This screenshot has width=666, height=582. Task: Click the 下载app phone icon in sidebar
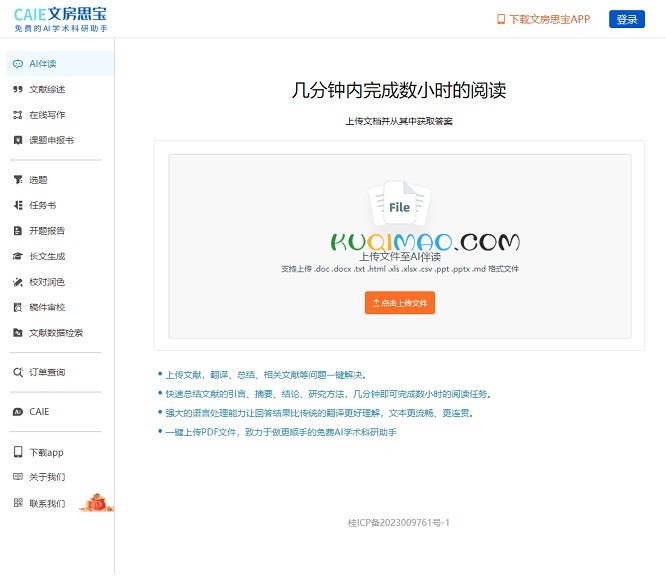point(18,452)
